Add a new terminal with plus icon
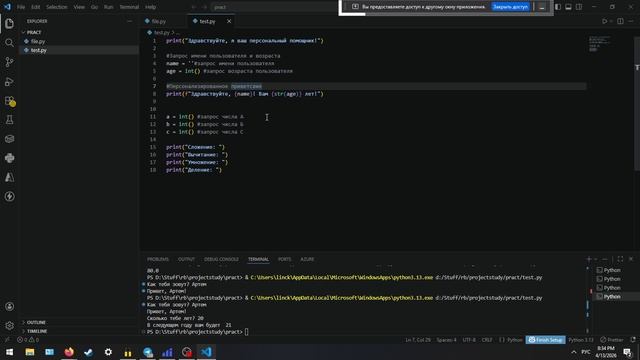Image resolution: width=640 pixels, height=360 pixels. 589,259
